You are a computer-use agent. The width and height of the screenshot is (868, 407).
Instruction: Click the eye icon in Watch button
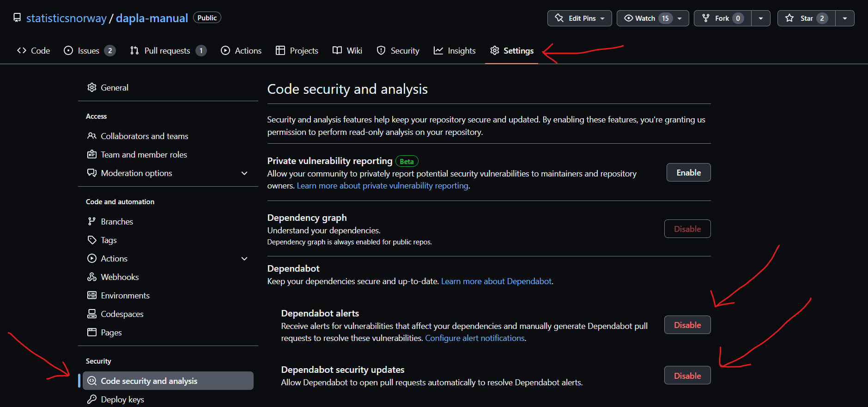pos(628,18)
